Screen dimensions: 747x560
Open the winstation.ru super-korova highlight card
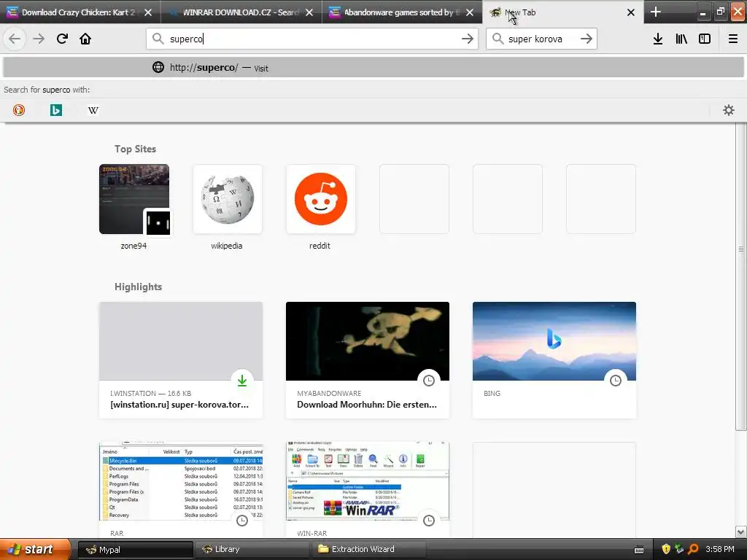click(x=181, y=360)
